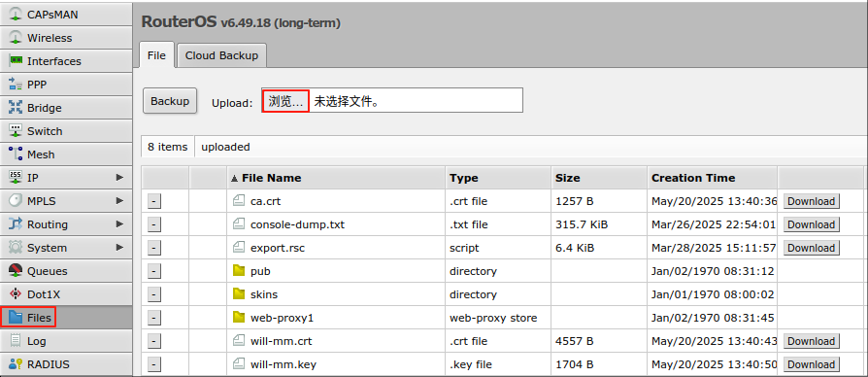Expand the Routing submenu arrow
This screenshot has height=377, width=868.
(119, 224)
